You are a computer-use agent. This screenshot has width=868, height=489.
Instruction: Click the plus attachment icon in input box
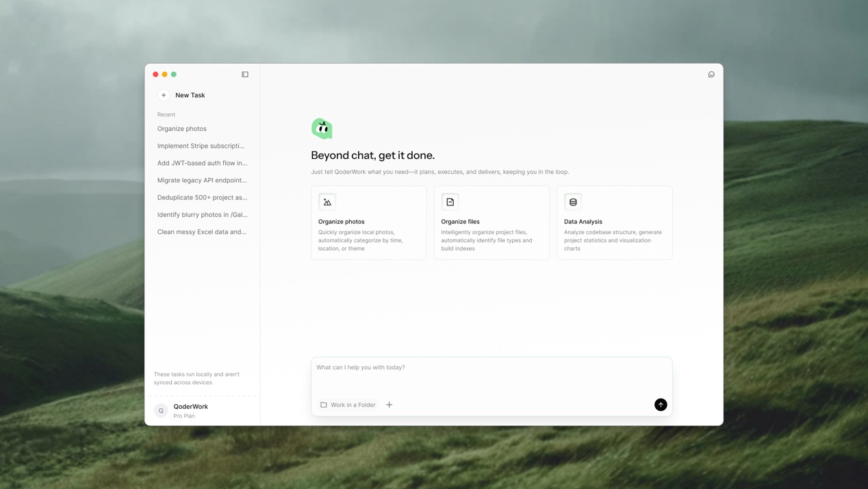pos(389,405)
